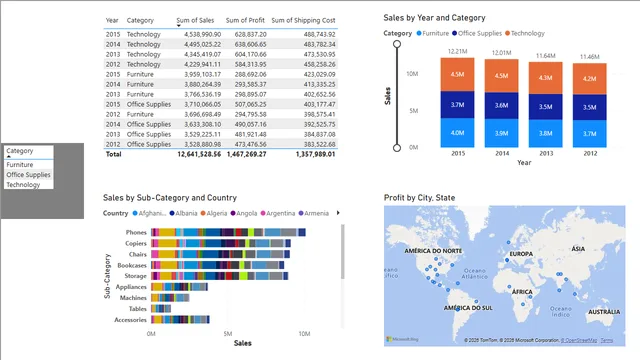Select the Machines bar
640x360 pixels.
pos(170,298)
